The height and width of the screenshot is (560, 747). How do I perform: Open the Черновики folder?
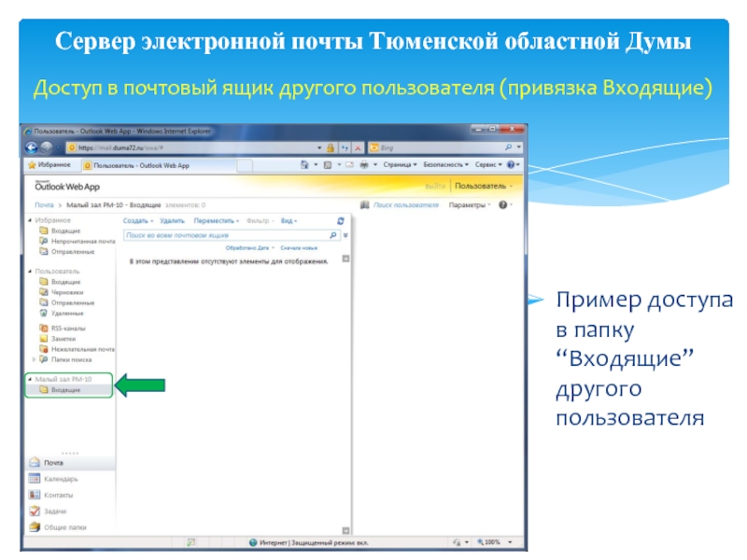click(x=62, y=292)
